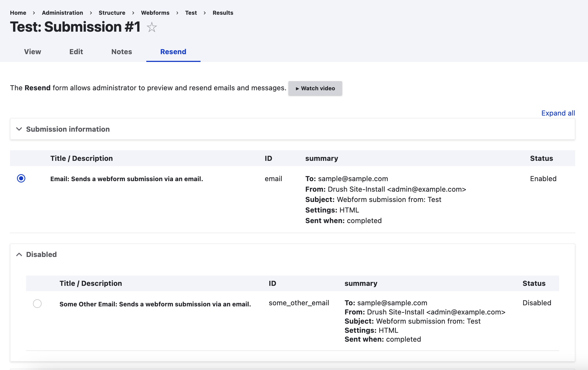Expand the Submission information section
This screenshot has width=588, height=370.
click(68, 129)
